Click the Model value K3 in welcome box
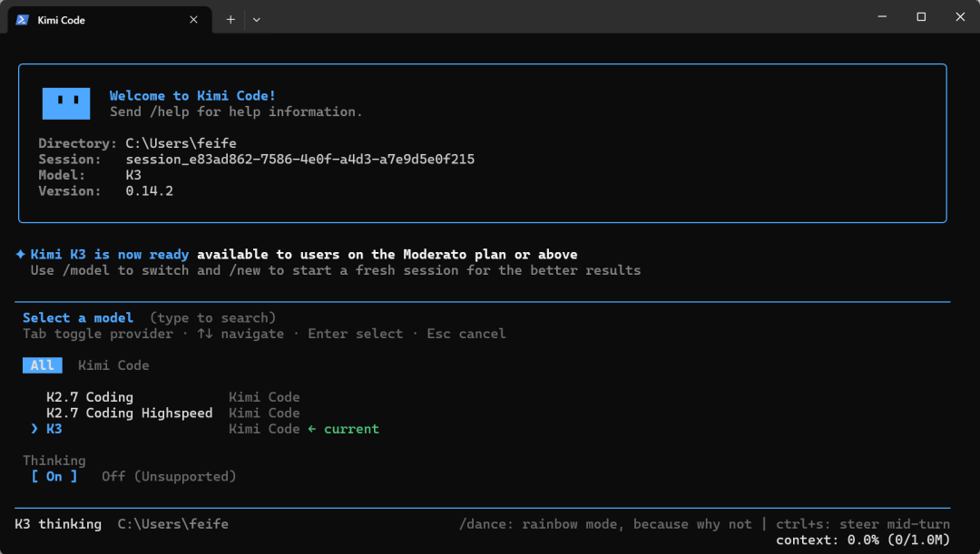 (133, 175)
